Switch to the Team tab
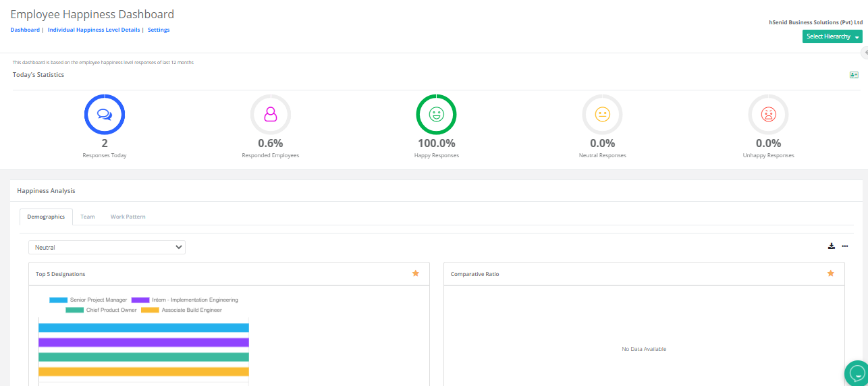Viewport: 868px width, 386px height. point(88,217)
